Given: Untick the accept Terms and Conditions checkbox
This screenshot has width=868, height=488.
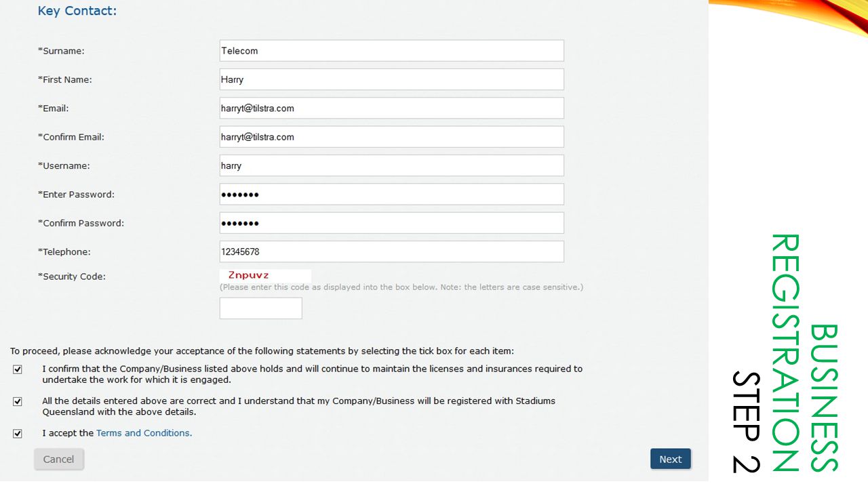Looking at the screenshot, I should [18, 433].
